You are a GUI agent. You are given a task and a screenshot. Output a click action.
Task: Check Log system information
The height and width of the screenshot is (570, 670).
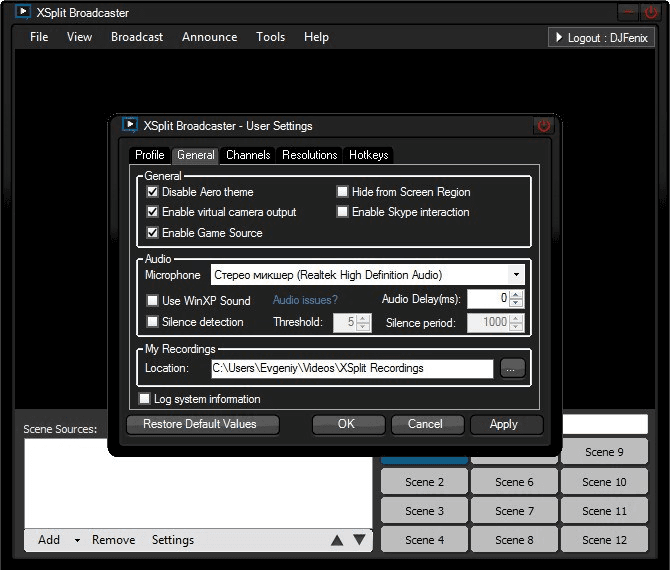(144, 399)
